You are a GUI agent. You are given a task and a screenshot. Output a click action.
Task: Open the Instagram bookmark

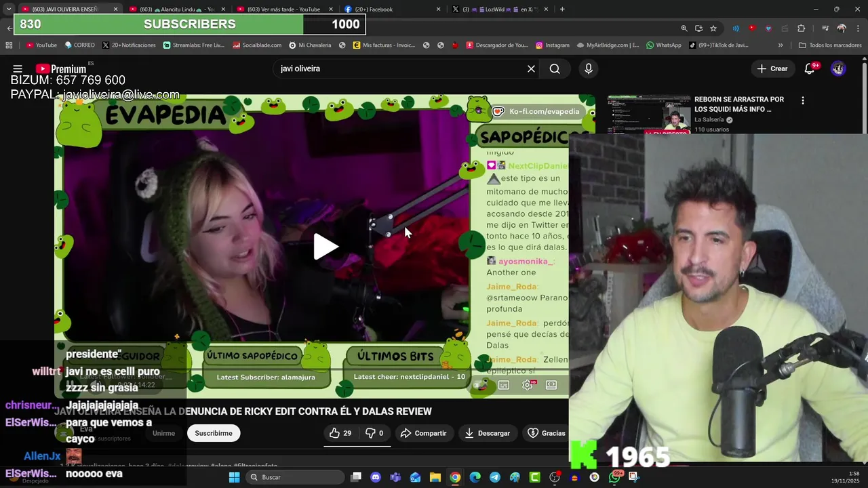553,45
